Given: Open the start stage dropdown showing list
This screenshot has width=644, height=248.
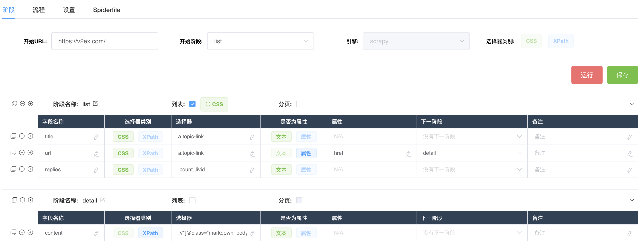Looking at the screenshot, I should [260, 41].
